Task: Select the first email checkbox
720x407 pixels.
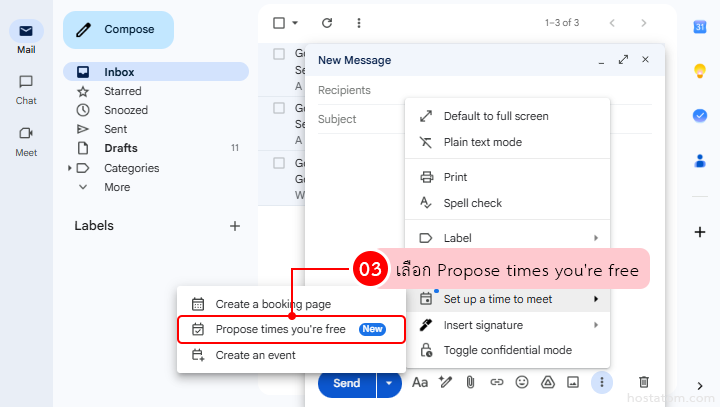Action: click(279, 54)
